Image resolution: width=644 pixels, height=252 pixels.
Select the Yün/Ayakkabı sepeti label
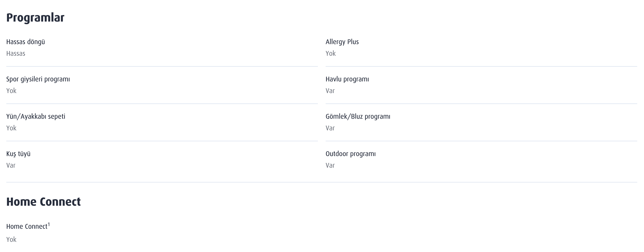tap(36, 117)
